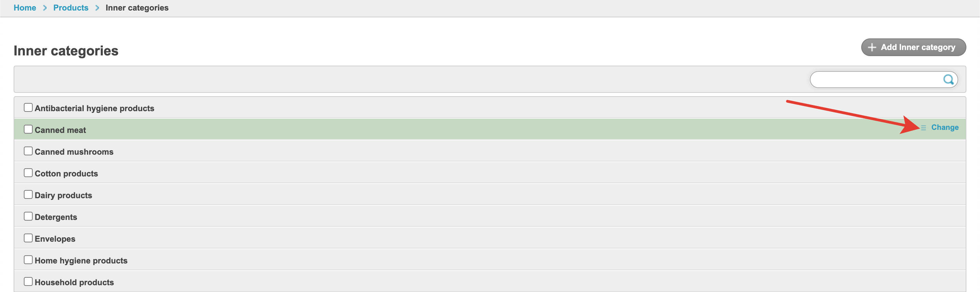Click the breadcrumb chevron after Home
Viewport: 980px width, 292px height.
point(45,8)
